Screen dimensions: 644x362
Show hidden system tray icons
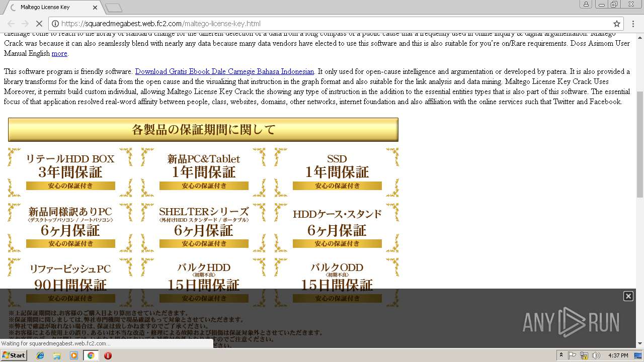tap(561, 355)
